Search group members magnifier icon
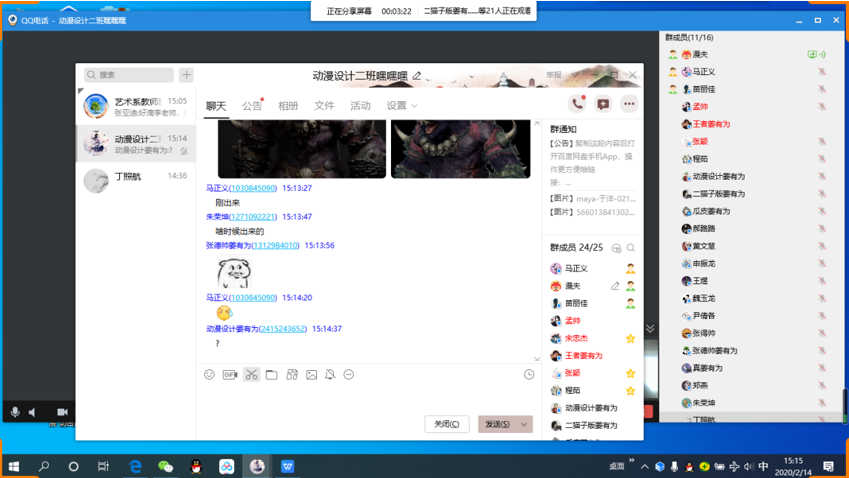Screen dimensions: 849x478 pyautogui.click(x=631, y=248)
